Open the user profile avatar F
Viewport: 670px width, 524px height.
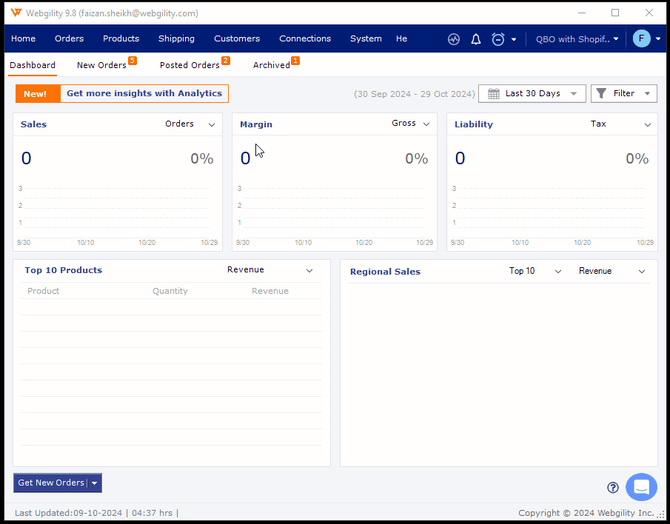[641, 39]
